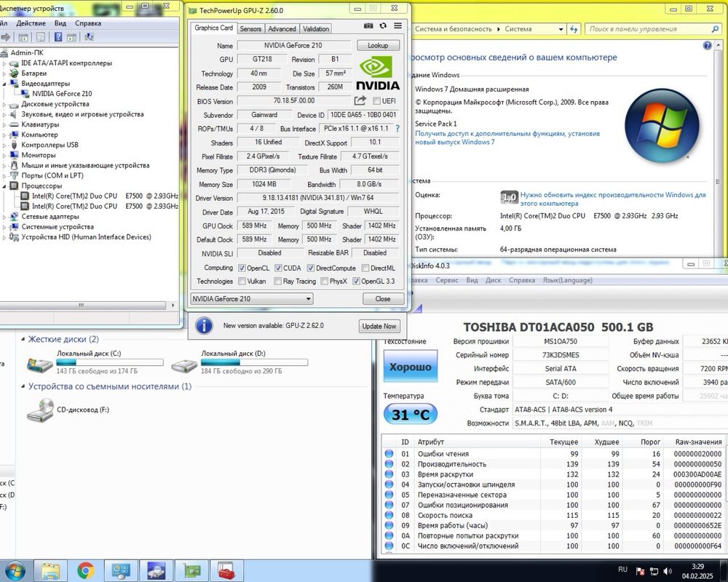728x582 pixels.
Task: Toggle the DirectCompute checkbox
Action: coord(311,268)
